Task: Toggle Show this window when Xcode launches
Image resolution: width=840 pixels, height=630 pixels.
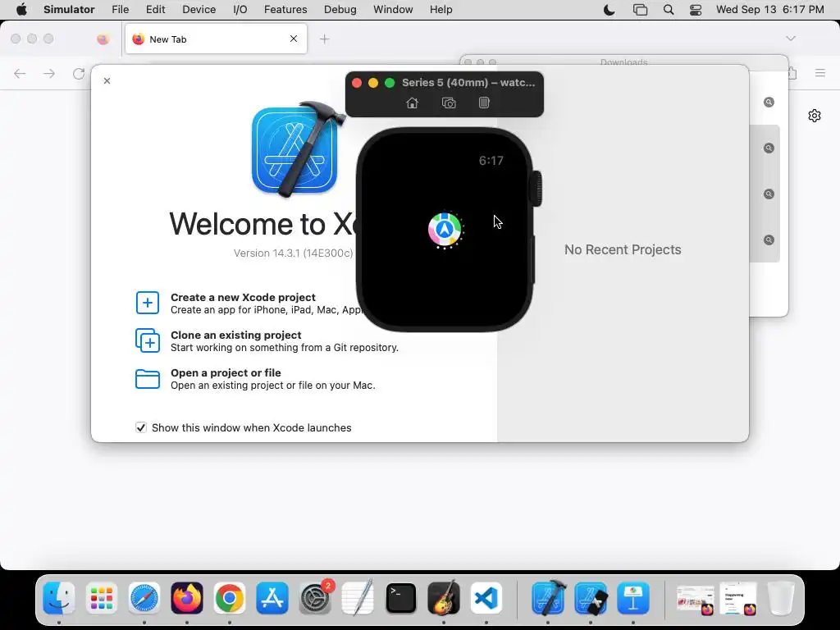Action: pyautogui.click(x=141, y=427)
